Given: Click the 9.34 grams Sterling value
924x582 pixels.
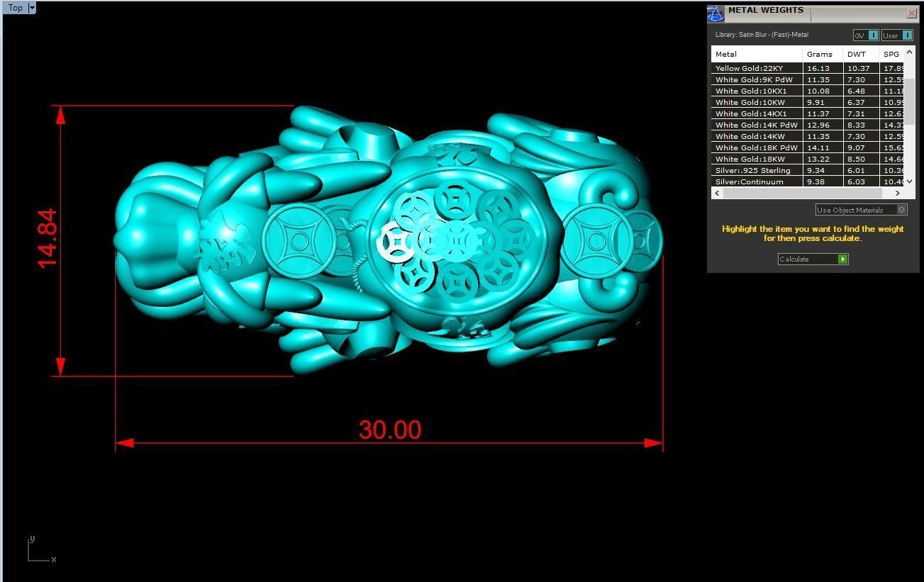Looking at the screenshot, I should (x=815, y=170).
